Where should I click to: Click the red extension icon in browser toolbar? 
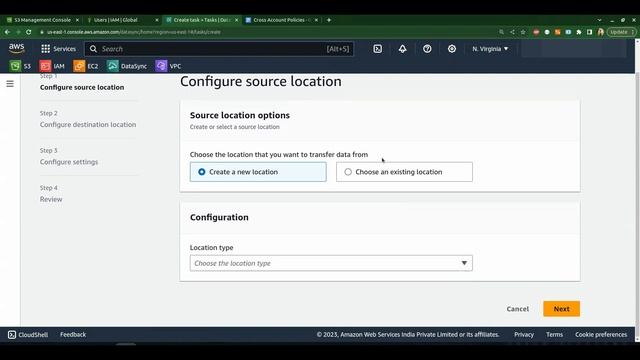tap(536, 32)
